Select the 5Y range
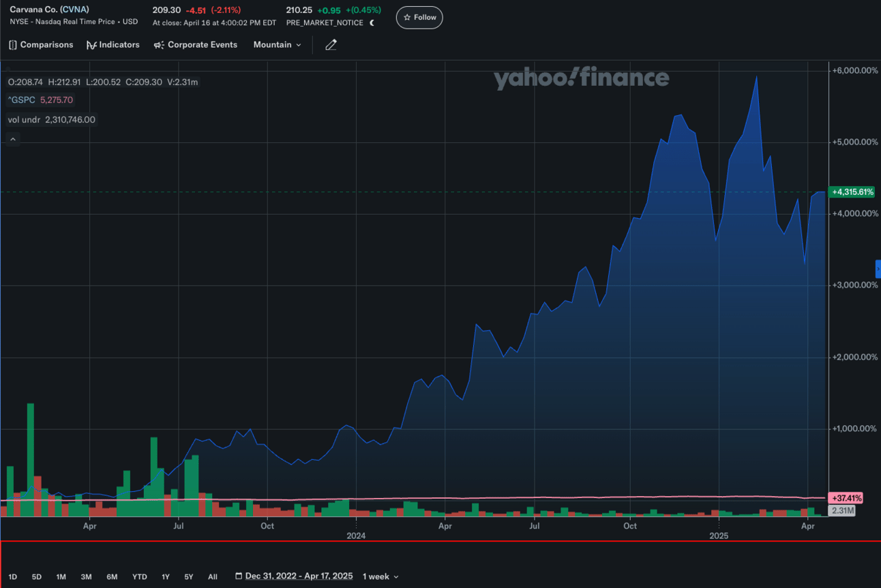Screen dimensions: 881x588 point(189,576)
